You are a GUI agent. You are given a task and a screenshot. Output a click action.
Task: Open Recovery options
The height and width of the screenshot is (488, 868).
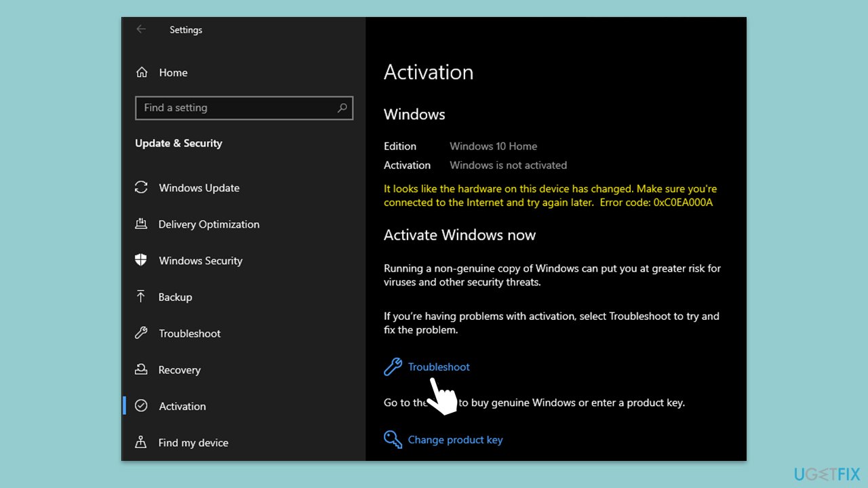pos(180,370)
